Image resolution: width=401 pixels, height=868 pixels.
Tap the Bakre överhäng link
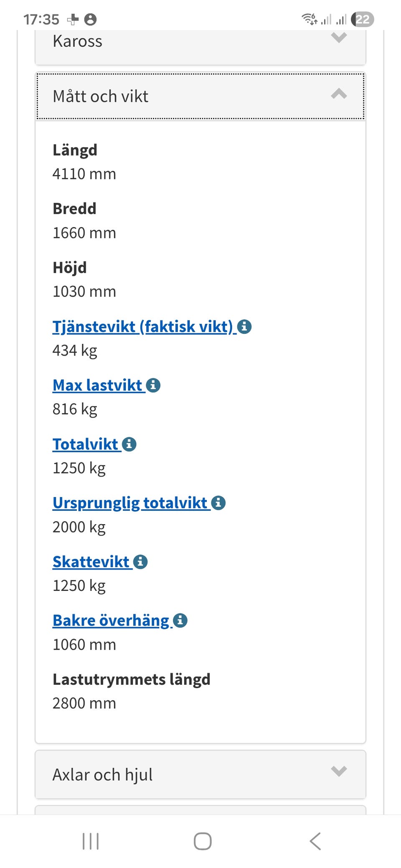pos(111,621)
